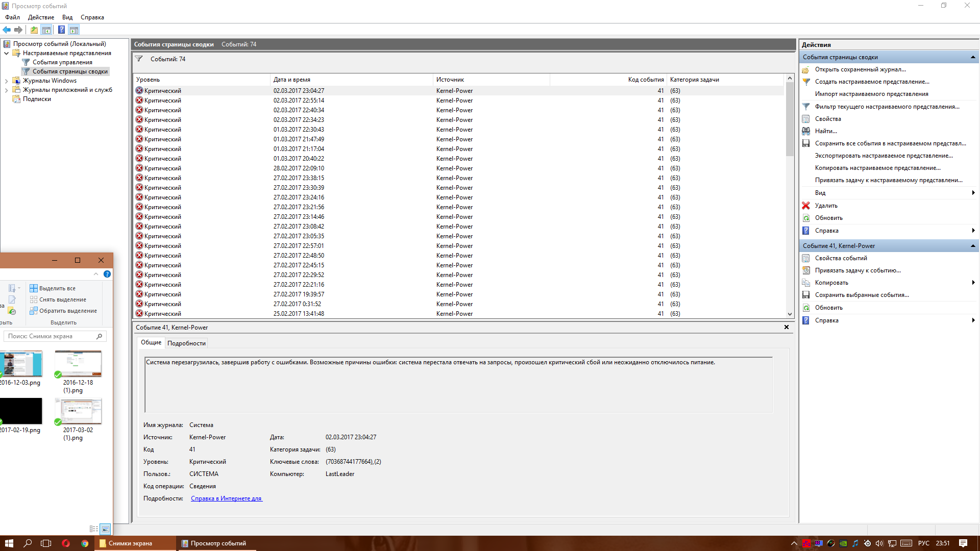The width and height of the screenshot is (980, 551).
Task: Open saved log (Открыть сохраненный журнал)
Action: point(860,69)
